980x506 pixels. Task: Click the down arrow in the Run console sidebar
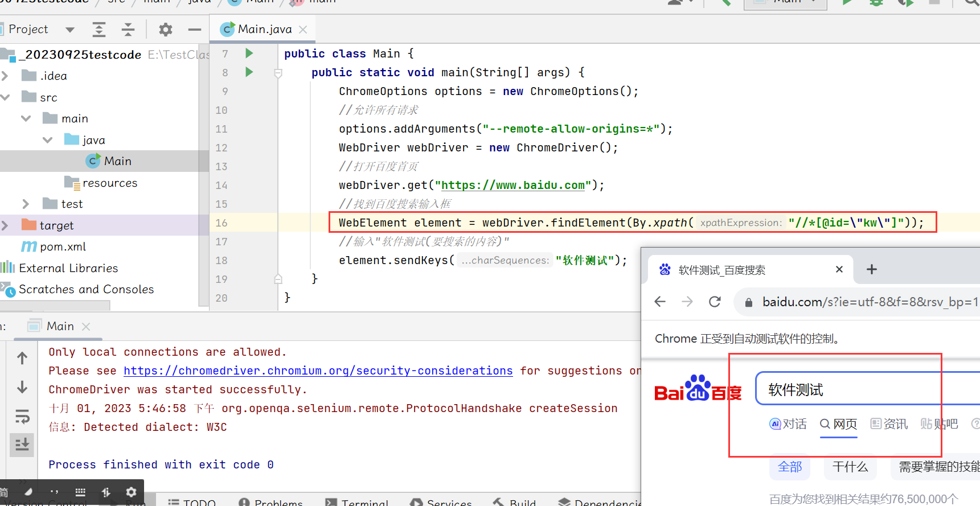(x=22, y=387)
